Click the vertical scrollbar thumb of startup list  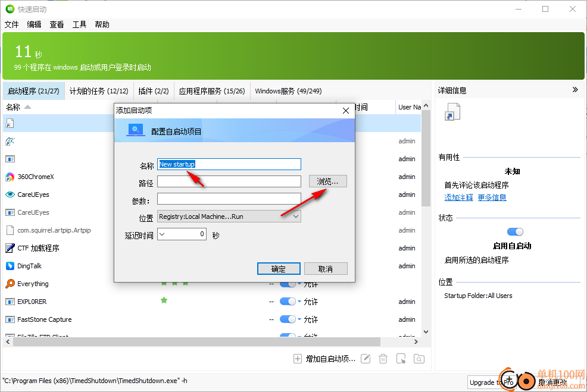tap(426, 158)
